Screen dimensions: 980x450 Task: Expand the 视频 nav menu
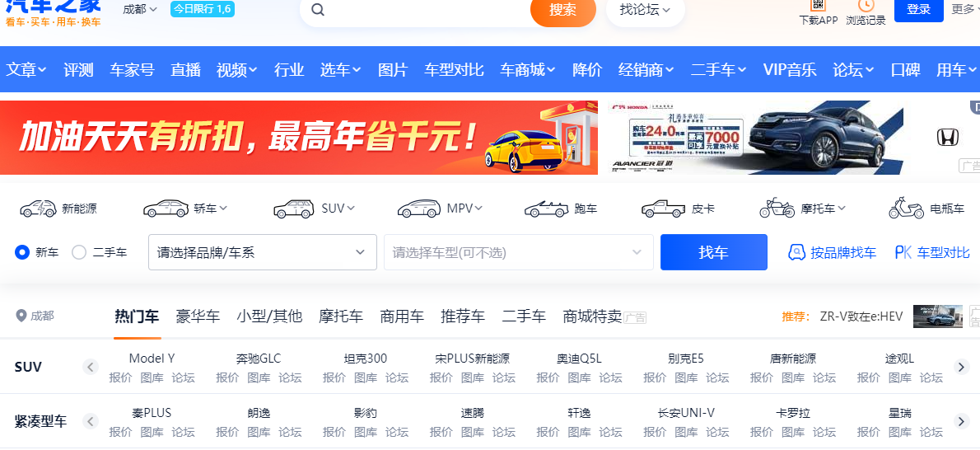click(237, 69)
